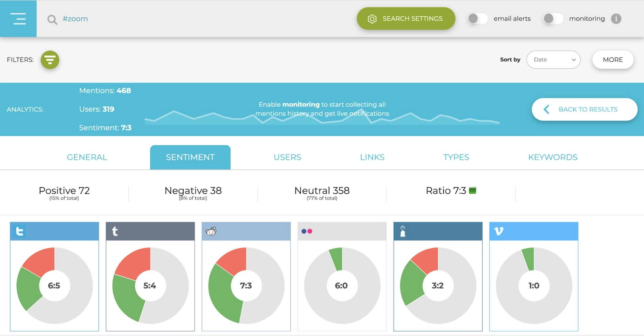
Task: Open the hamburger menu
Action: 18,19
